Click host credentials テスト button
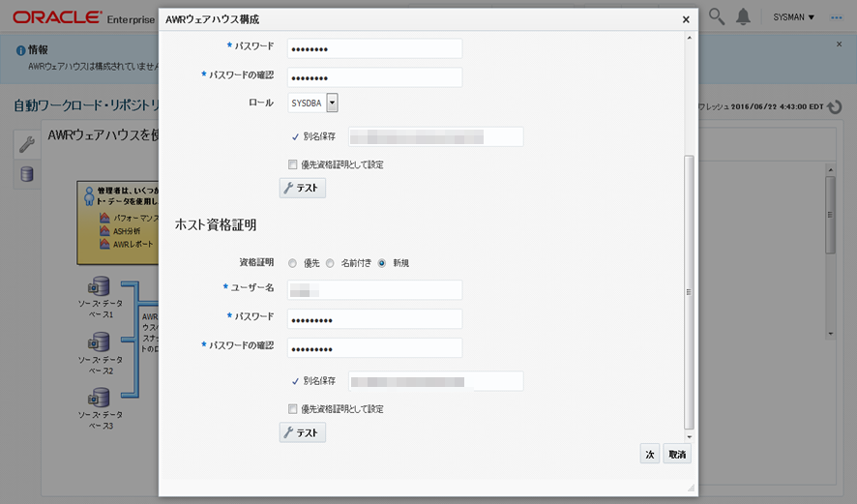Screen dimensions: 857x504 pos(302,432)
